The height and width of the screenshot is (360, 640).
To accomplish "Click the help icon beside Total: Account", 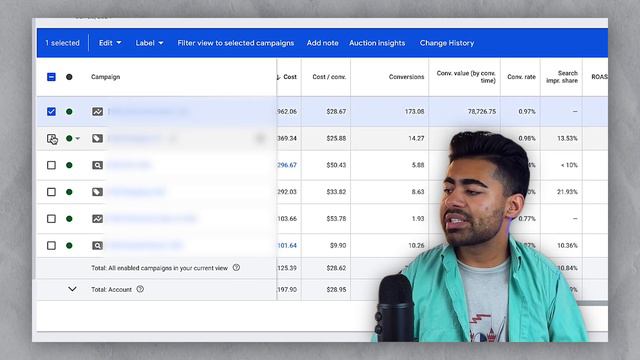I will click(140, 289).
